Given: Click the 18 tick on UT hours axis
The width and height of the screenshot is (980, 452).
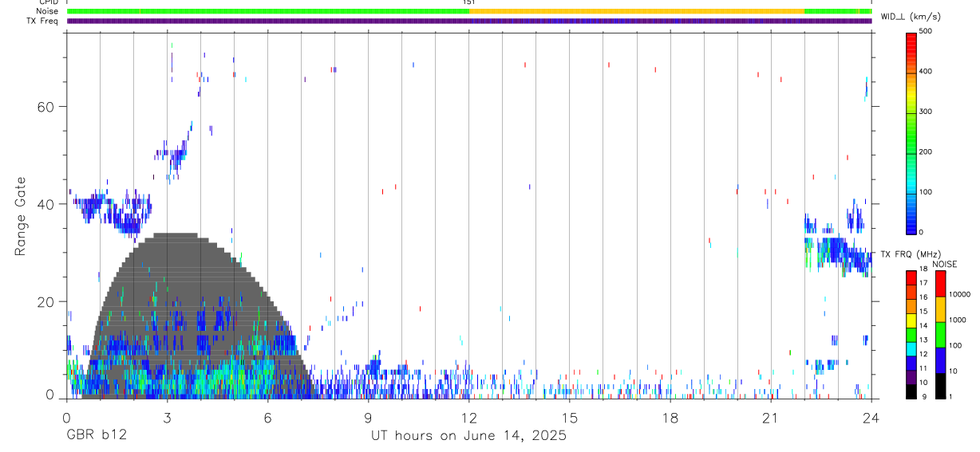Looking at the screenshot, I should coord(670,416).
